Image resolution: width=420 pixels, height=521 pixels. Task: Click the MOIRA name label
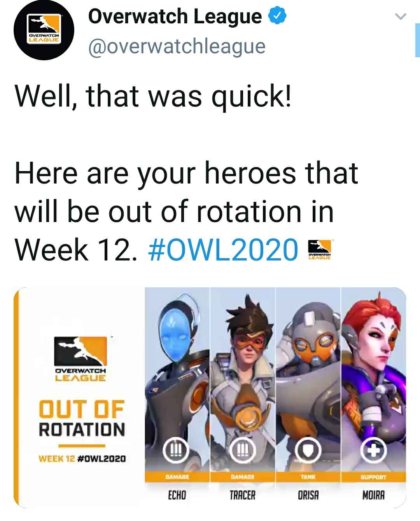(373, 495)
